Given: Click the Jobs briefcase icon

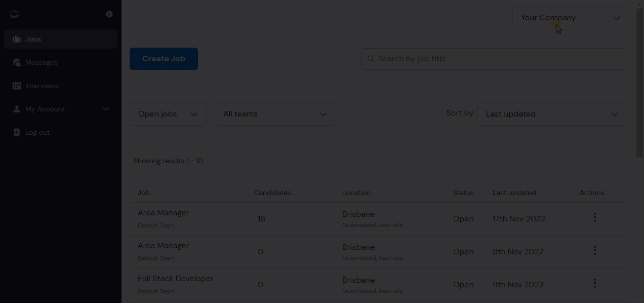Looking at the screenshot, I should tap(17, 39).
